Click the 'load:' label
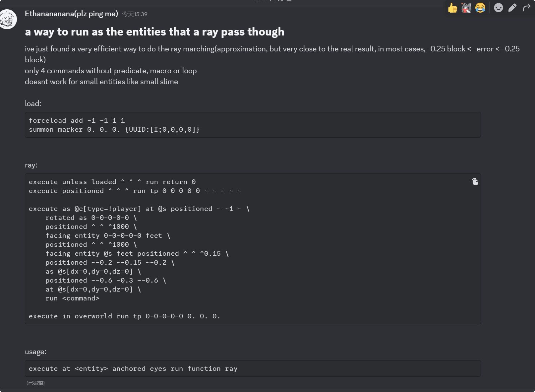This screenshot has width=535, height=392. pyautogui.click(x=33, y=103)
